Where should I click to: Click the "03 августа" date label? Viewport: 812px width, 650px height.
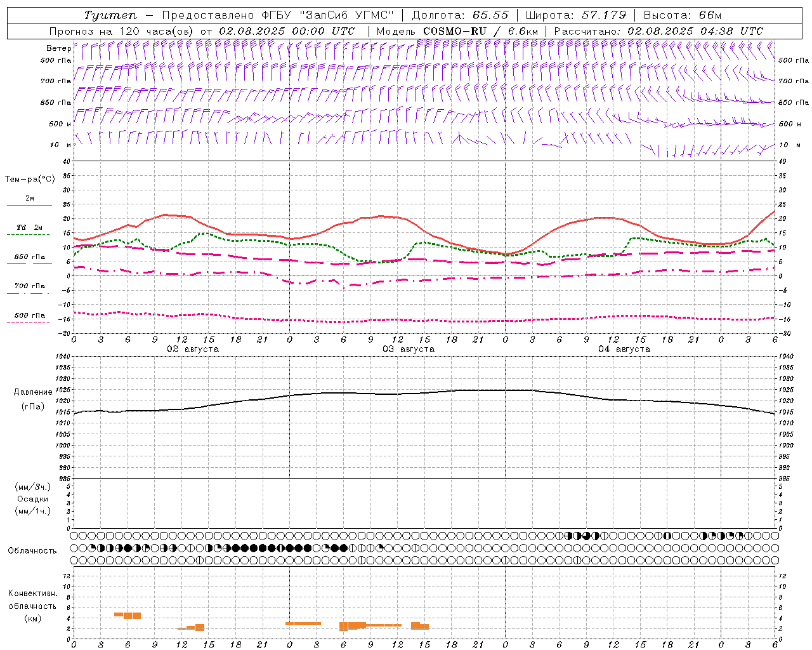[x=409, y=349]
